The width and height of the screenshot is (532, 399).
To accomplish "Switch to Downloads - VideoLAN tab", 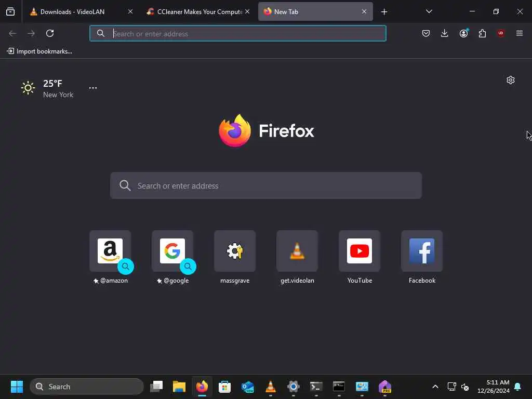I will click(x=81, y=11).
